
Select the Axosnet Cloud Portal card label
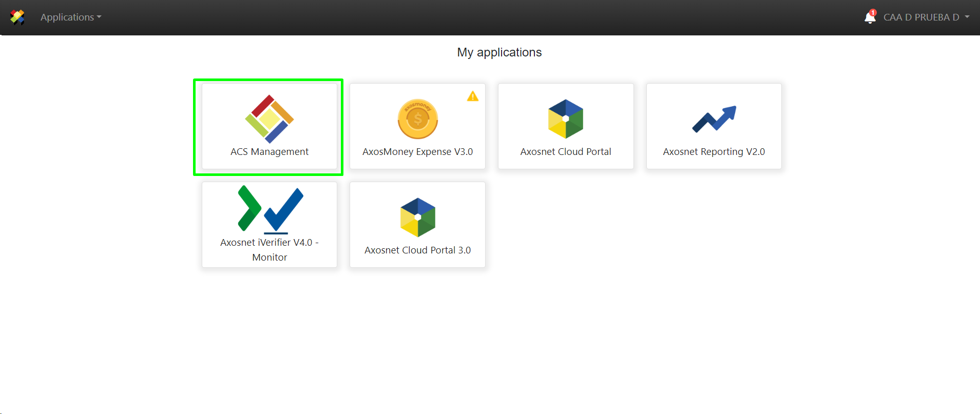(565, 152)
